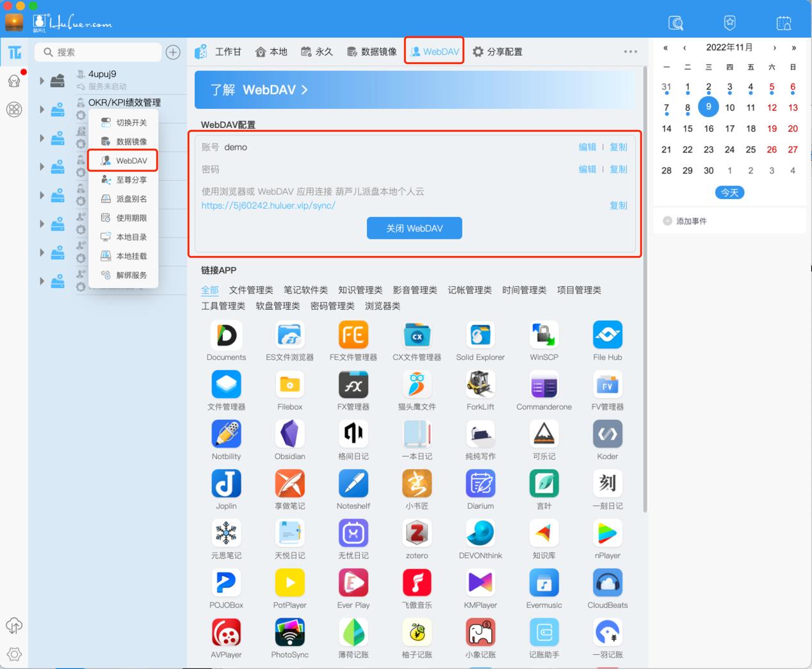
Task: Click 复制 to copy the WebDAV sync URL
Action: 618,206
